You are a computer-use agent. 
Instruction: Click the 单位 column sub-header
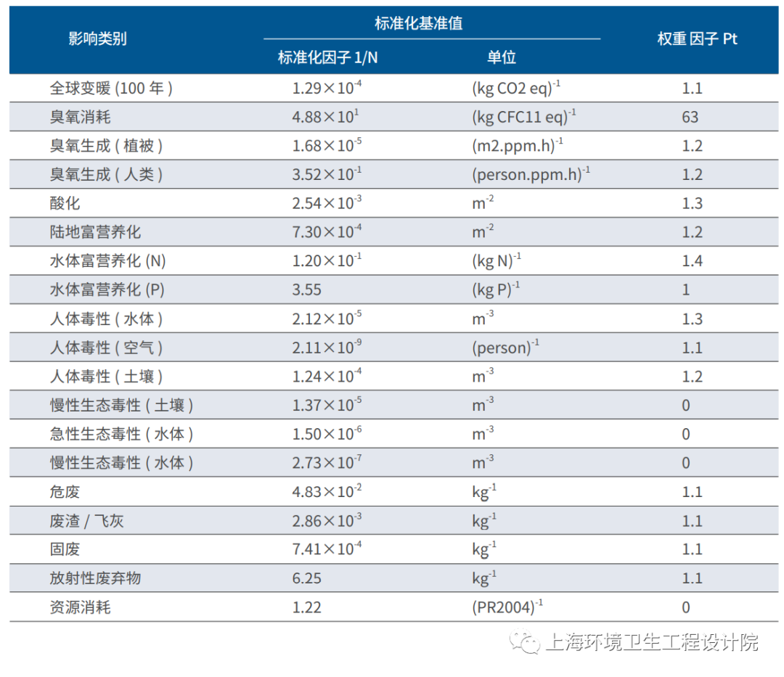(x=502, y=58)
